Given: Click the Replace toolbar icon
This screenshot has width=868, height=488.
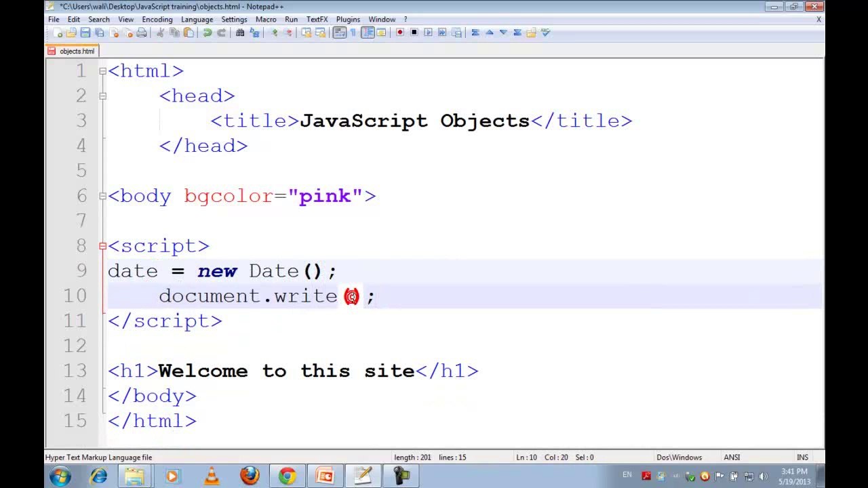Looking at the screenshot, I should pyautogui.click(x=254, y=33).
